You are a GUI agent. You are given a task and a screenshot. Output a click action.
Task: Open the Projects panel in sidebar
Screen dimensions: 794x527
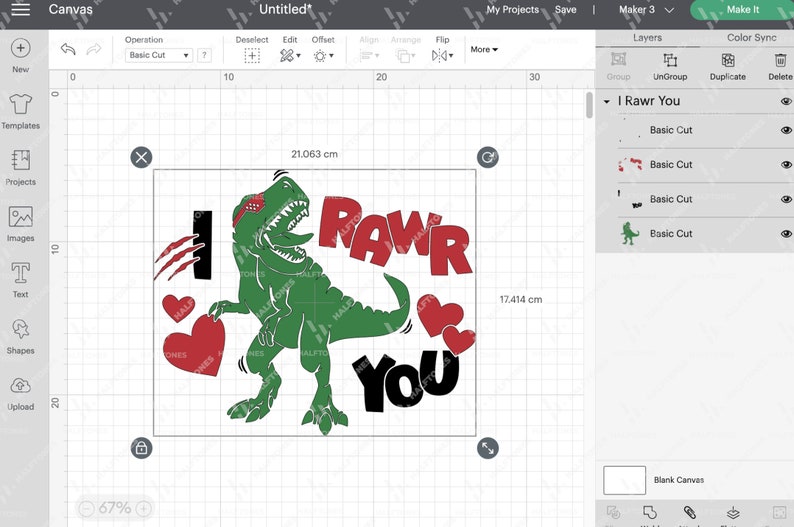pos(20,168)
